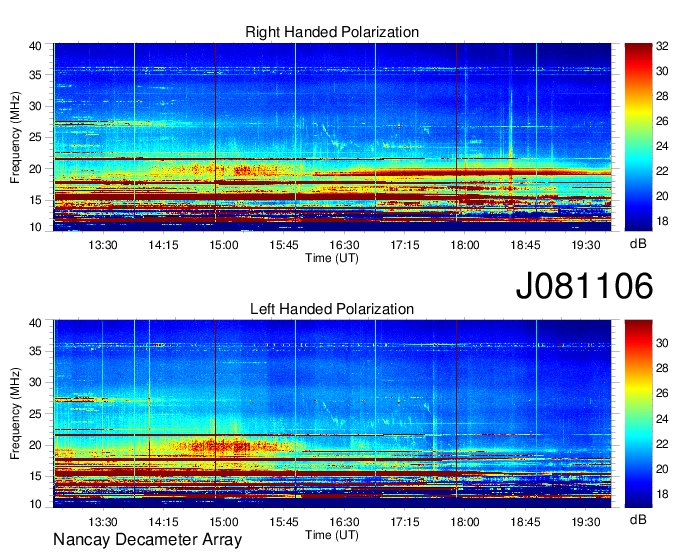Click the '17:15' time tick on Left Handed plot
This screenshot has height=552, width=680.
click(405, 522)
